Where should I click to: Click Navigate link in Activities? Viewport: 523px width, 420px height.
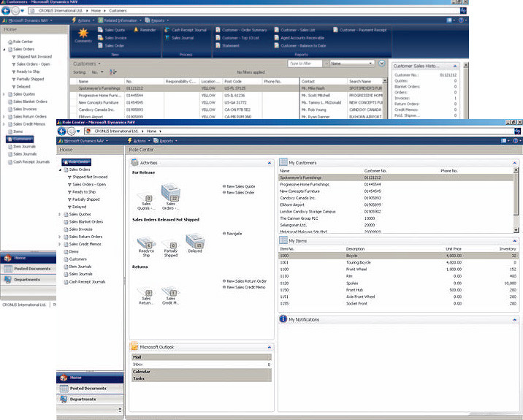tap(234, 234)
